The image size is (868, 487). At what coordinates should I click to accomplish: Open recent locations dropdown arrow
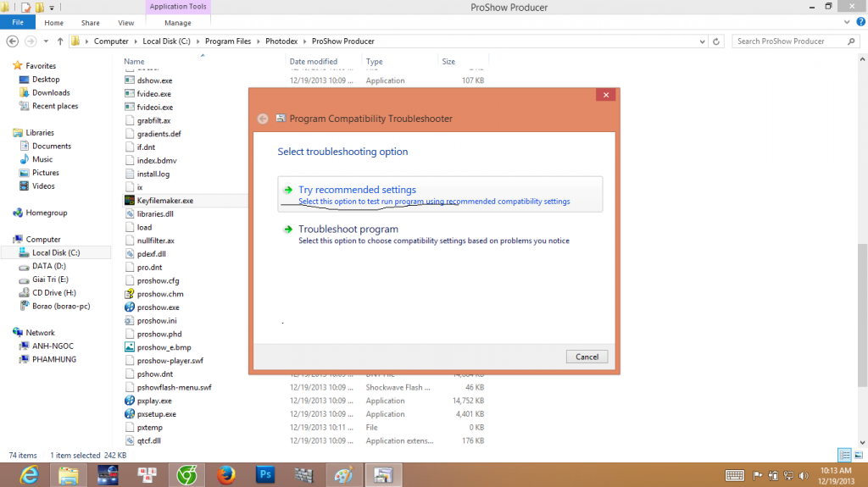click(46, 41)
